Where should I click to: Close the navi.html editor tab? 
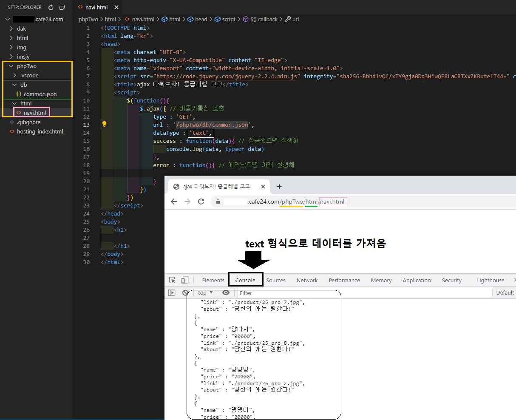tap(116, 7)
